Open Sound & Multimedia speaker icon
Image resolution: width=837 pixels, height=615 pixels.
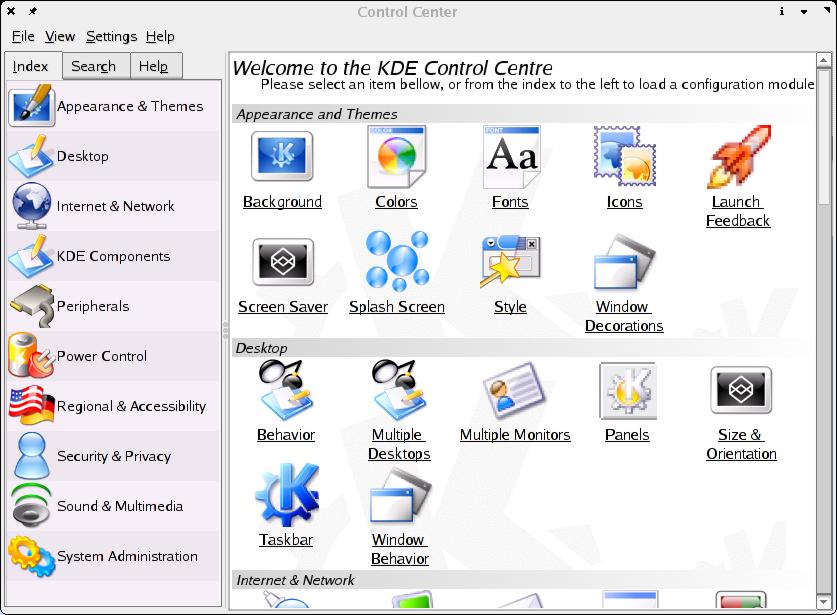coord(32,506)
